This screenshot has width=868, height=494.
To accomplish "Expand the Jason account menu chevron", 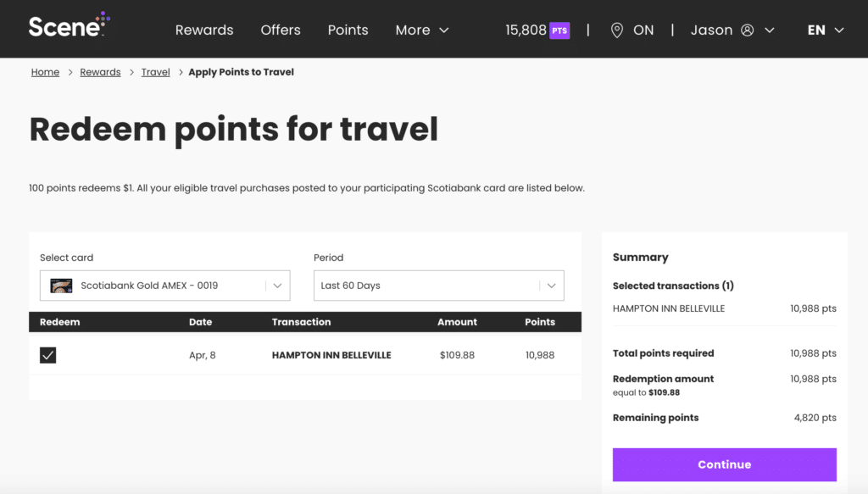I will (770, 31).
